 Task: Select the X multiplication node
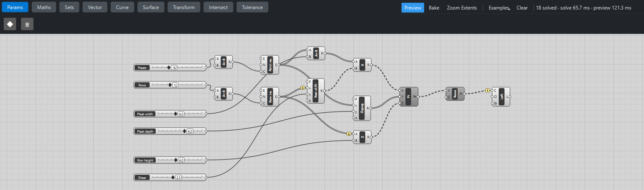(362, 65)
